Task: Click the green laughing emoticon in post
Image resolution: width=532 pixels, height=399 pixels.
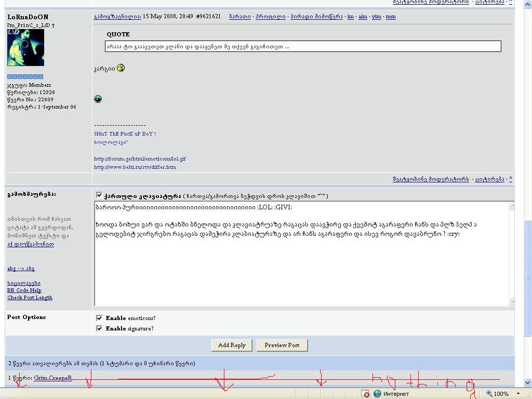Action: (98, 99)
